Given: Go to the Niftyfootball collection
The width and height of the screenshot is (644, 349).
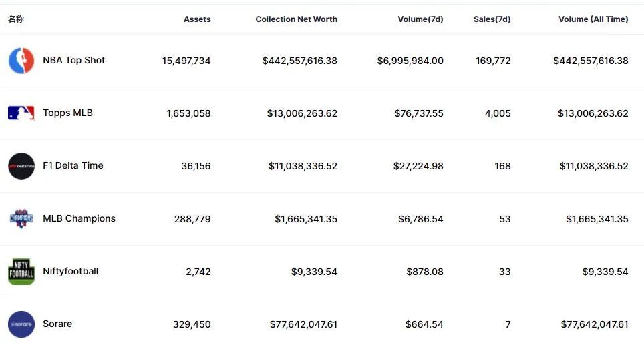Looking at the screenshot, I should pyautogui.click(x=70, y=271).
